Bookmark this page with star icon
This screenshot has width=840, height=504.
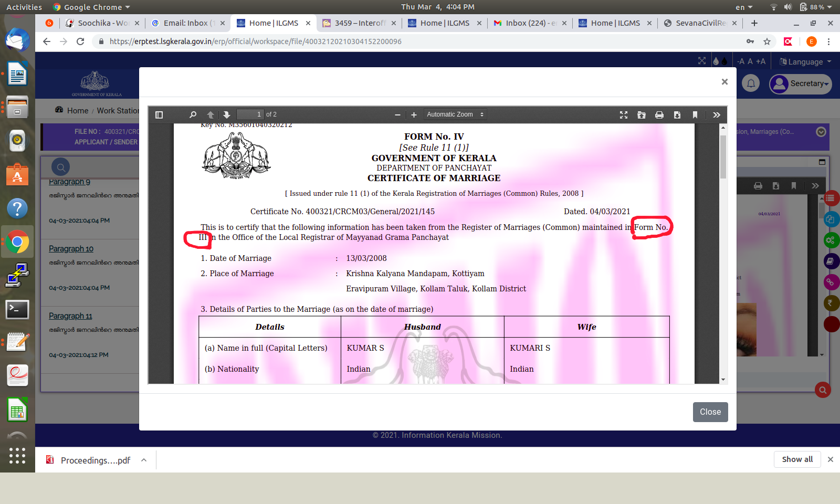click(x=767, y=41)
